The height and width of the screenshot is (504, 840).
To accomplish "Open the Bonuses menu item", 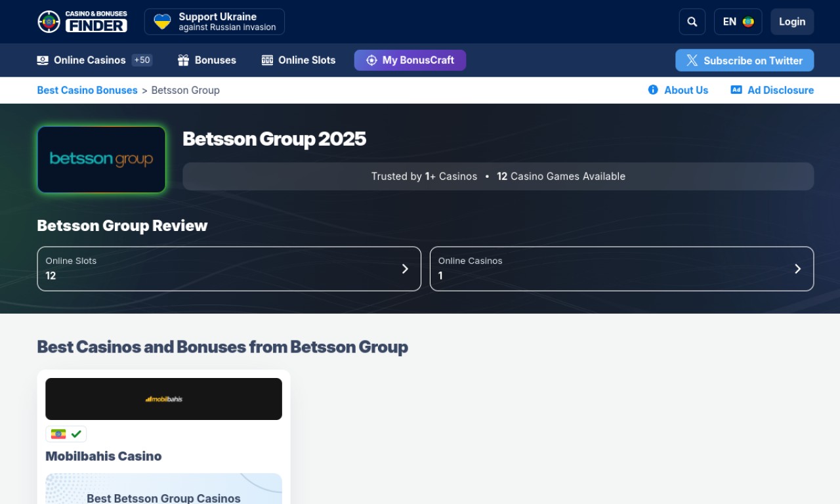I will [215, 60].
